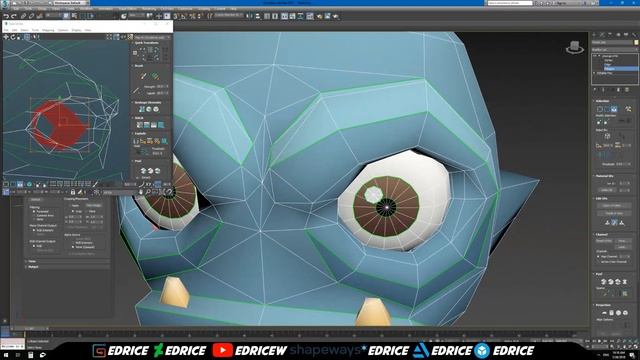Click first icon in Reshape Elements rollout
The height and width of the screenshot is (360, 640).
click(x=142, y=109)
